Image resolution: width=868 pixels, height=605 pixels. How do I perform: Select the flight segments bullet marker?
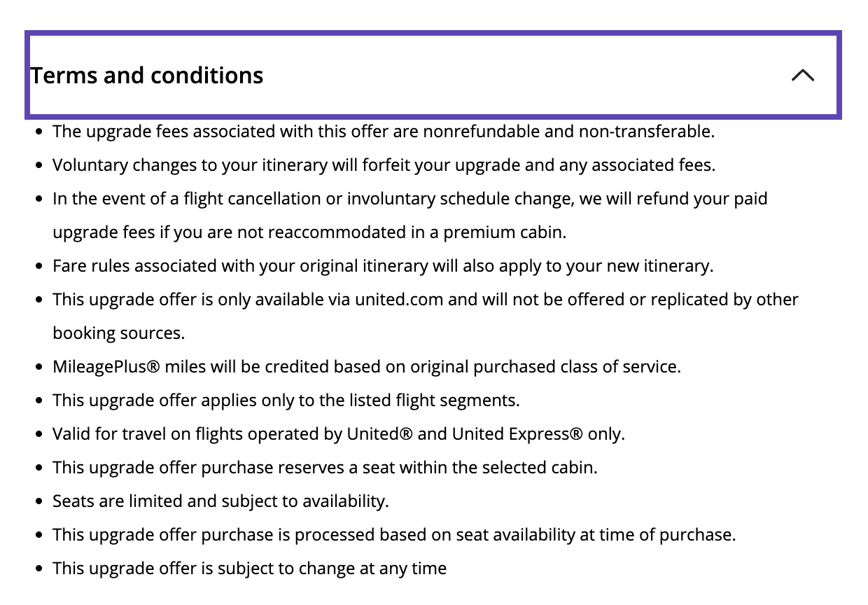(38, 400)
